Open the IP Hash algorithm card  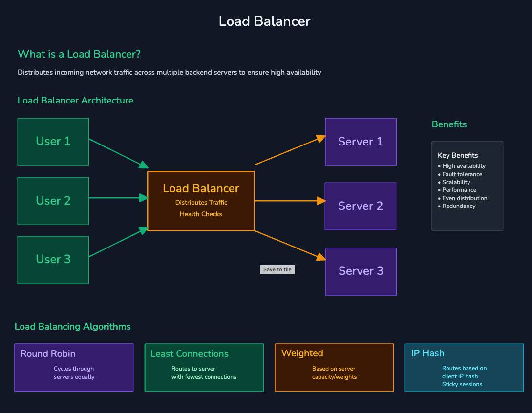coord(464,367)
